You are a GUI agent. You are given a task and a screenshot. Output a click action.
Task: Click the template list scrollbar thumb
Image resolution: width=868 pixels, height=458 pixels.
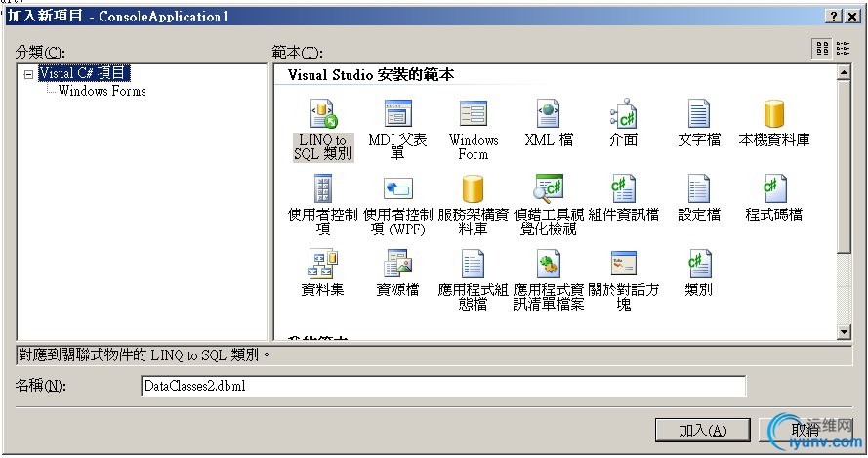coord(844,166)
